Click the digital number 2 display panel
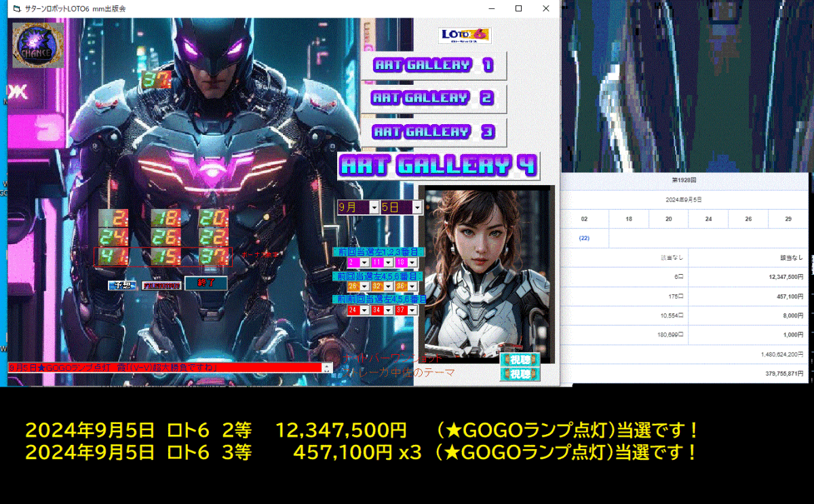814x504 pixels. tap(113, 218)
